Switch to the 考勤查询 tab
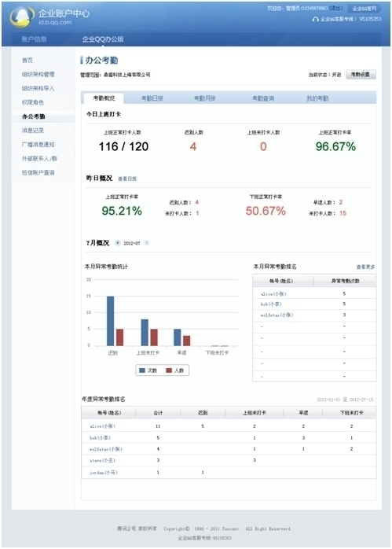 point(263,98)
